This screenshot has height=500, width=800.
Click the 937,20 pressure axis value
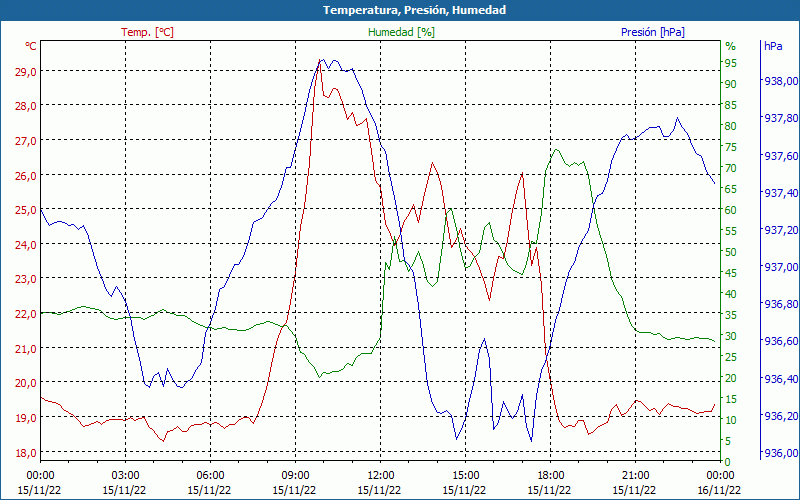[x=781, y=230]
